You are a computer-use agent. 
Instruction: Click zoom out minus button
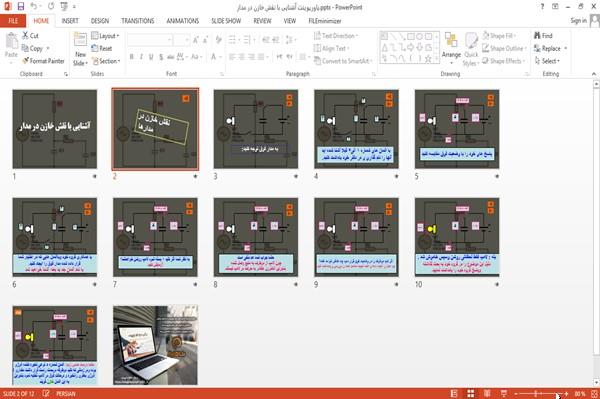(516, 393)
